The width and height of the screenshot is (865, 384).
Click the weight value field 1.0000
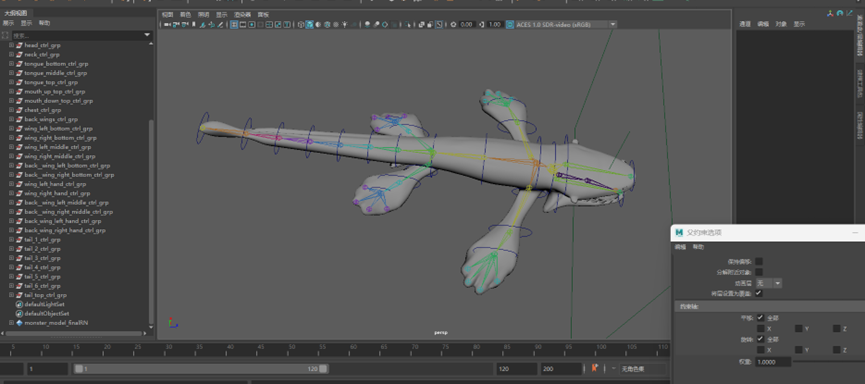tap(773, 361)
